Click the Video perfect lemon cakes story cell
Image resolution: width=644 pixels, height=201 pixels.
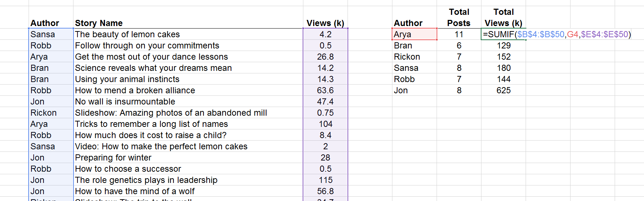[x=188, y=146]
